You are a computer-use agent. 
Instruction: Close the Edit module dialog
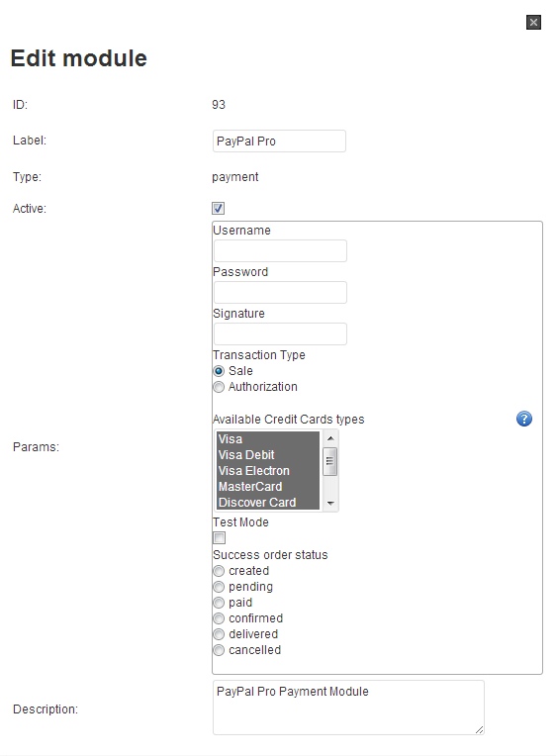[533, 22]
